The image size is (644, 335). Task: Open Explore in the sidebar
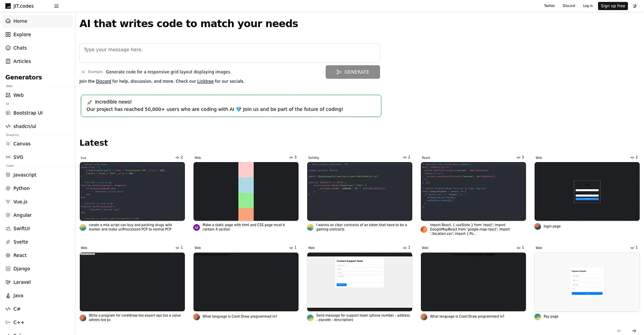pos(38,34)
